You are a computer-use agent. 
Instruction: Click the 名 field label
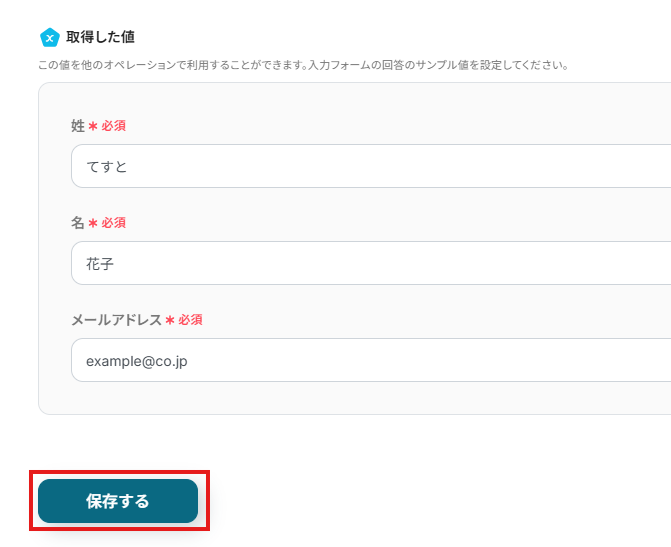coord(78,223)
